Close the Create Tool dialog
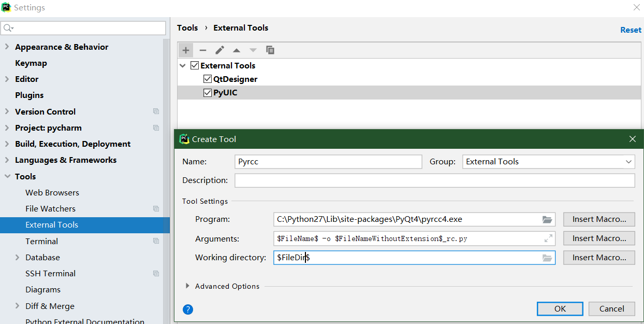Viewport: 644px width, 324px height. (632, 139)
